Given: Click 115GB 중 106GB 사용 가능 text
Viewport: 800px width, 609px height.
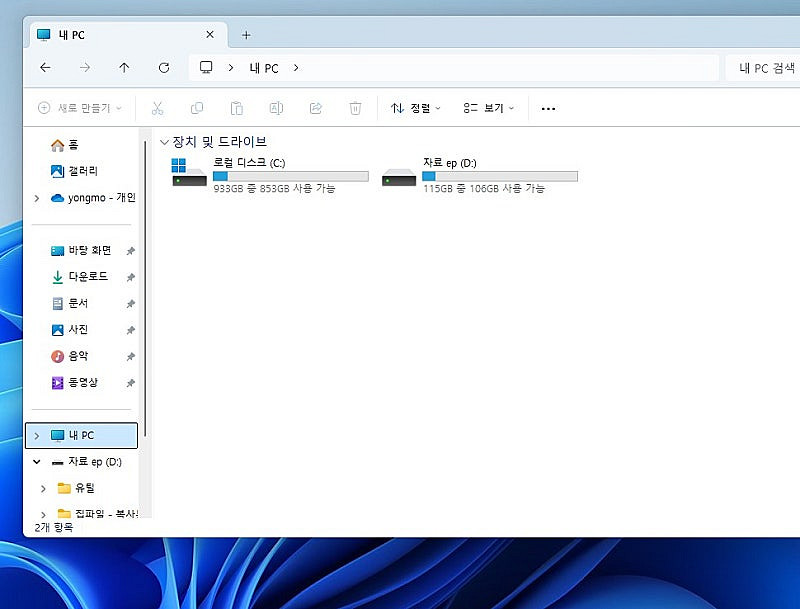Looking at the screenshot, I should point(484,188).
